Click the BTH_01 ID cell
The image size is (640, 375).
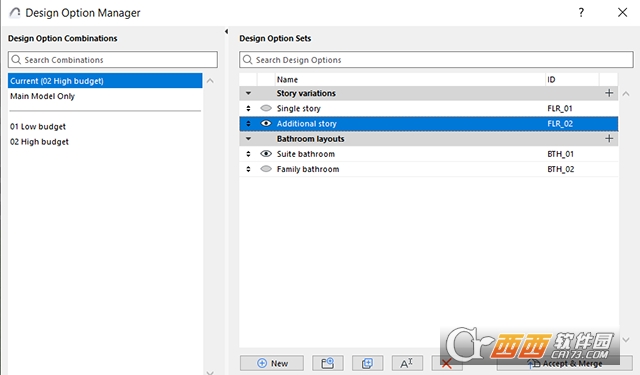(560, 154)
